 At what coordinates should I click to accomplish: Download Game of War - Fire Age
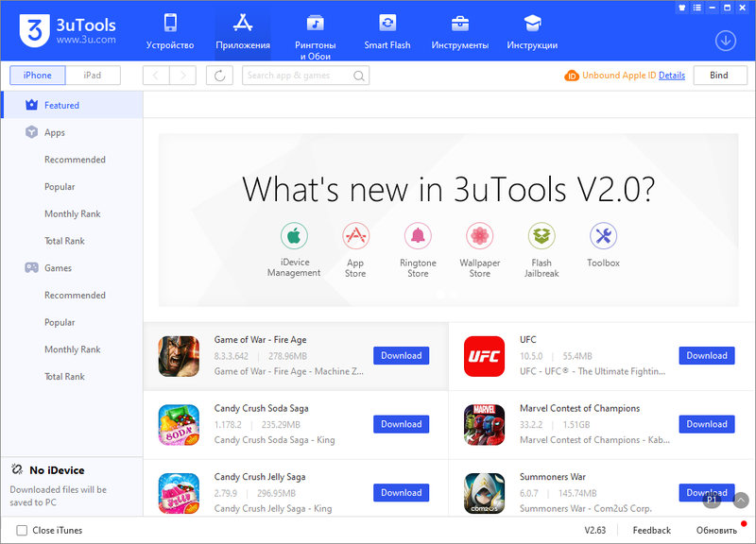tap(401, 356)
